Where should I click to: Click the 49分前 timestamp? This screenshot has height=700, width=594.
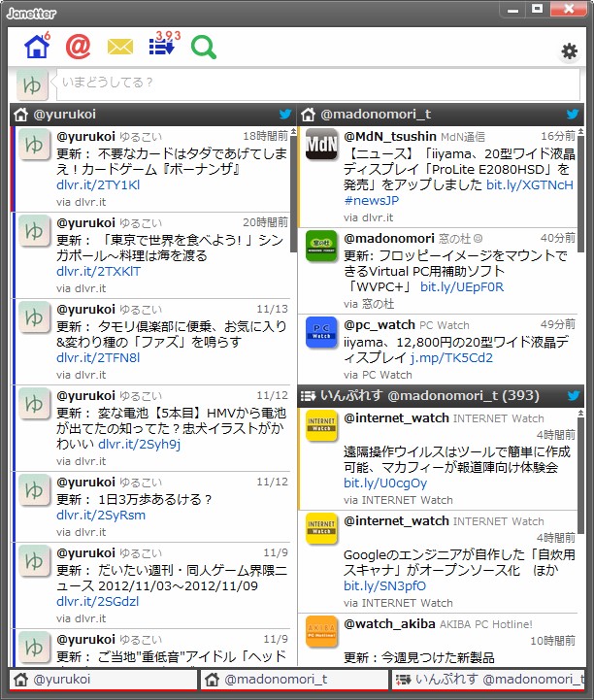click(x=558, y=324)
